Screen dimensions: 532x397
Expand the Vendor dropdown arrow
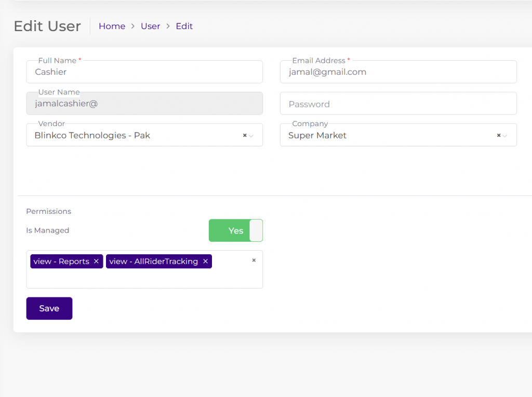coord(251,136)
